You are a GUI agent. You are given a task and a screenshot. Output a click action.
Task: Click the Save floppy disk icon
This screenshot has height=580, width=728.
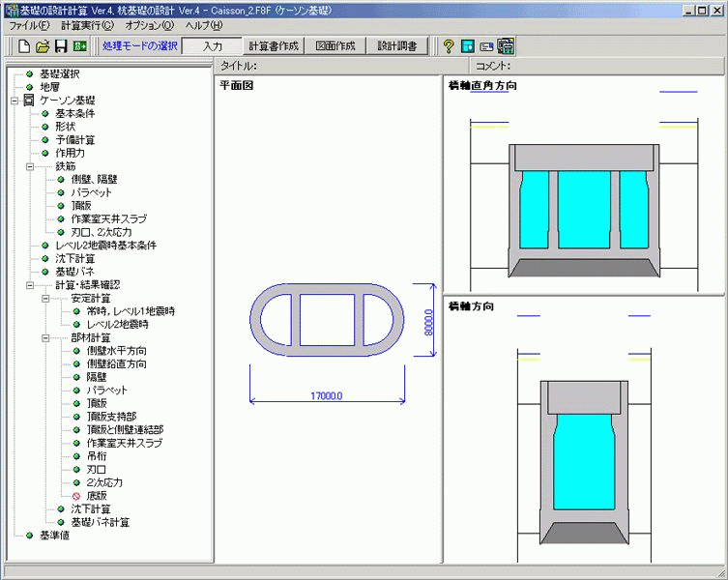[x=60, y=45]
